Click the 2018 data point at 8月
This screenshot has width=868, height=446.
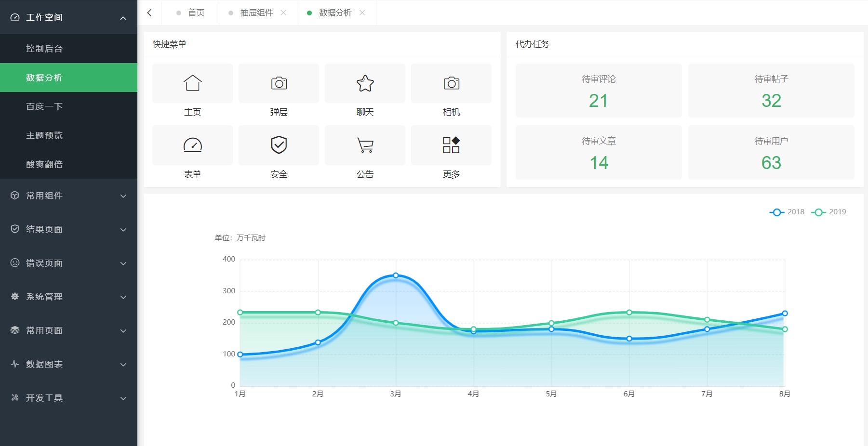(785, 314)
